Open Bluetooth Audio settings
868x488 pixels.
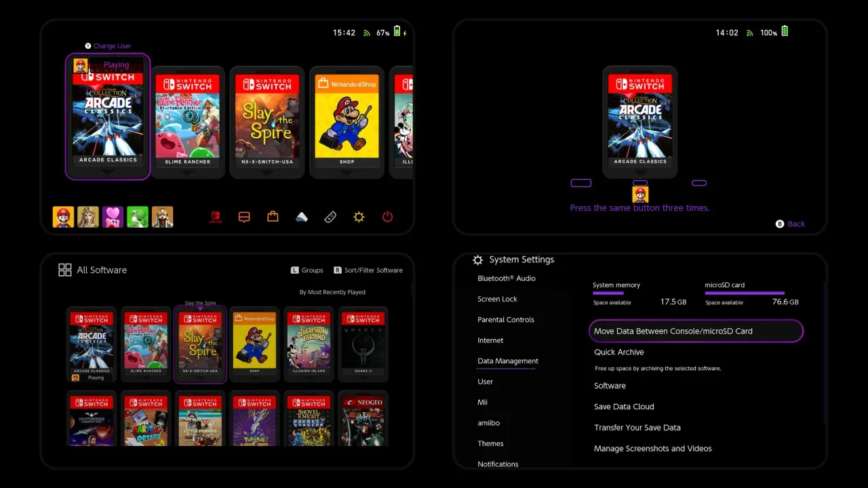click(x=507, y=279)
